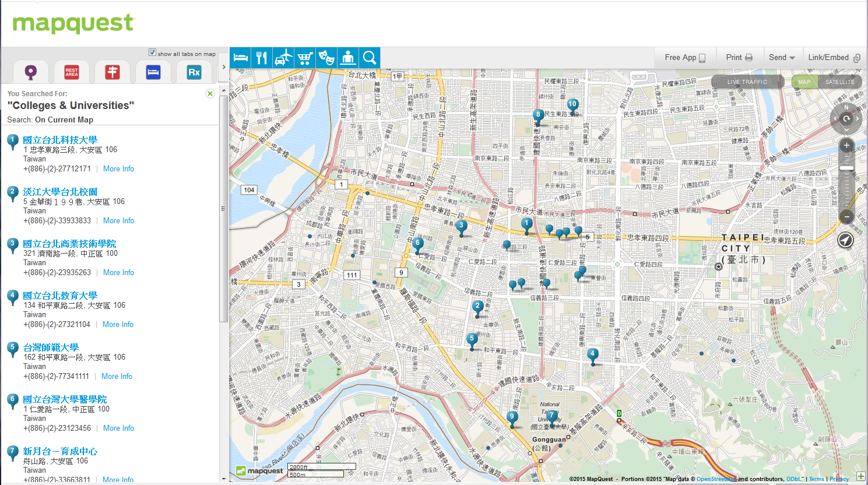This screenshot has height=485, width=868.
Task: Select the theater masks entertainment icon
Action: (326, 58)
